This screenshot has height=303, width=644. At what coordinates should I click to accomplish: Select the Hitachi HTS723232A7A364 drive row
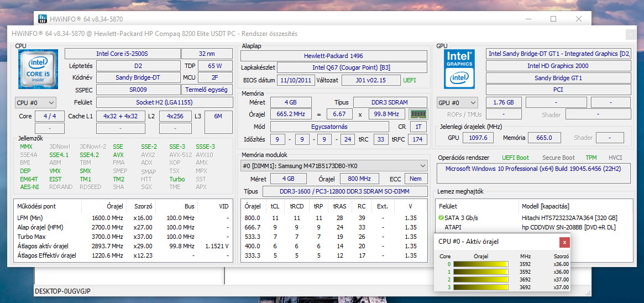pyautogui.click(x=533, y=218)
